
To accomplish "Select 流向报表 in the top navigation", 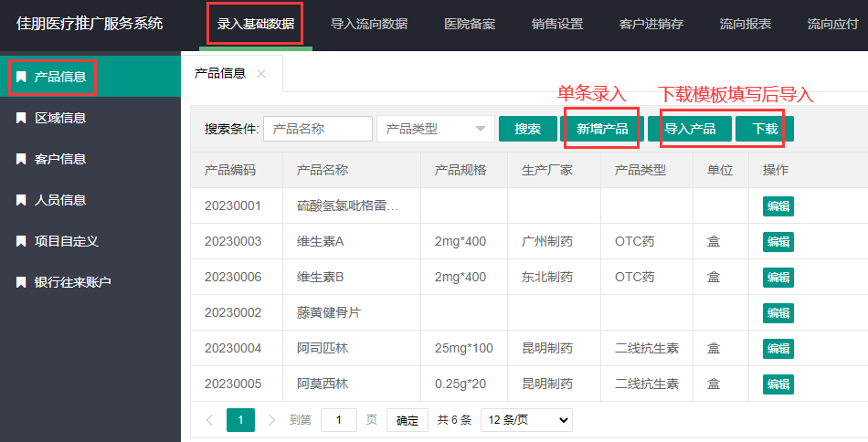I will click(x=745, y=24).
